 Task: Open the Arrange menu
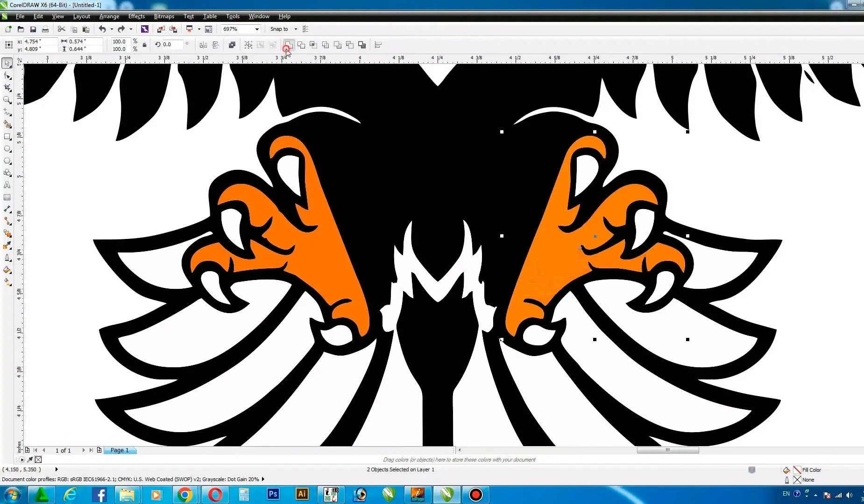109,16
